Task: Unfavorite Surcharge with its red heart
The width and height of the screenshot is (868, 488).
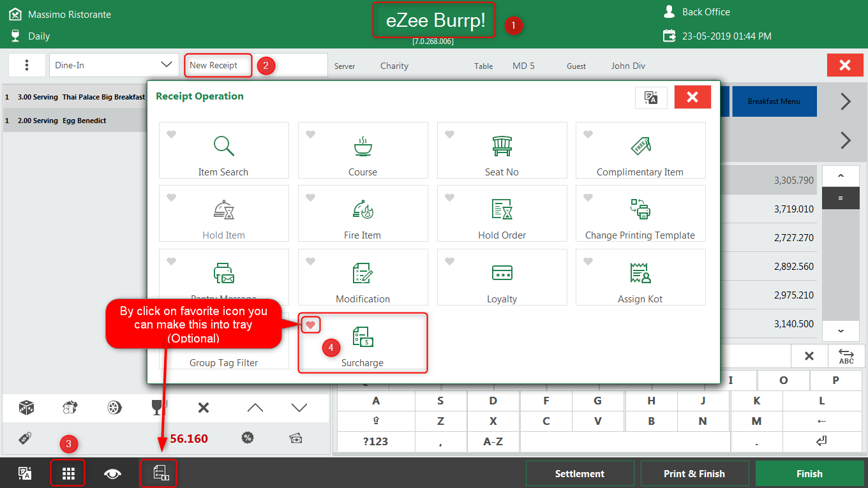Action: coord(310,325)
